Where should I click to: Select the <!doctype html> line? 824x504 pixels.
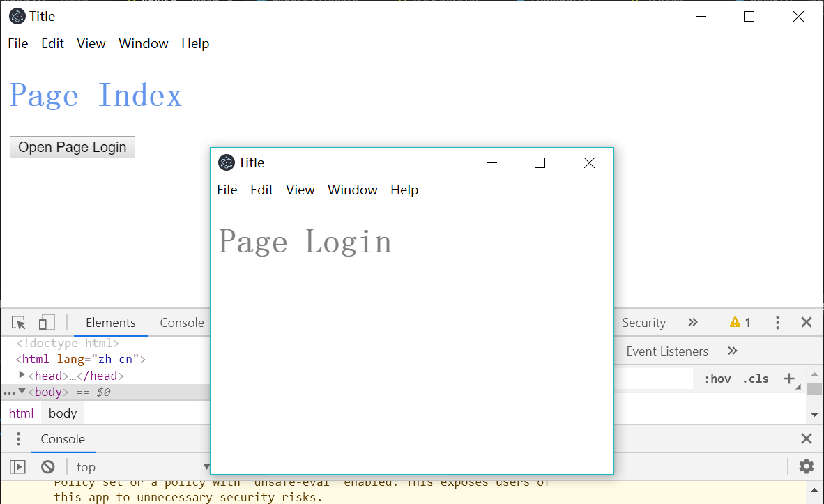click(x=67, y=343)
